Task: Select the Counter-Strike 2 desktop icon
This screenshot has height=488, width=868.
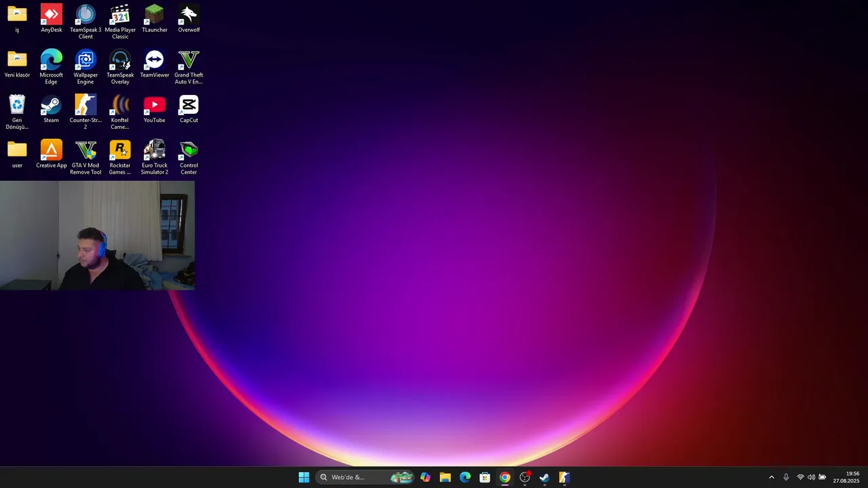Action: (85, 113)
